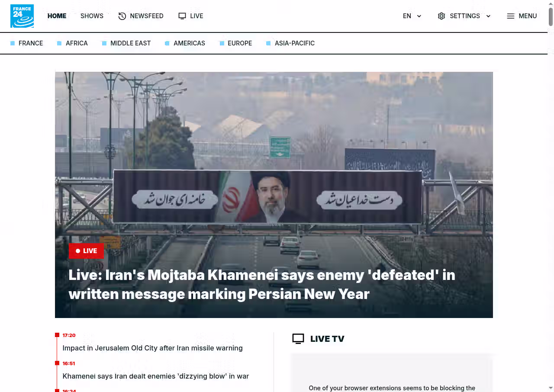Open the Mojtaba Khamenei live headline

[262, 284]
